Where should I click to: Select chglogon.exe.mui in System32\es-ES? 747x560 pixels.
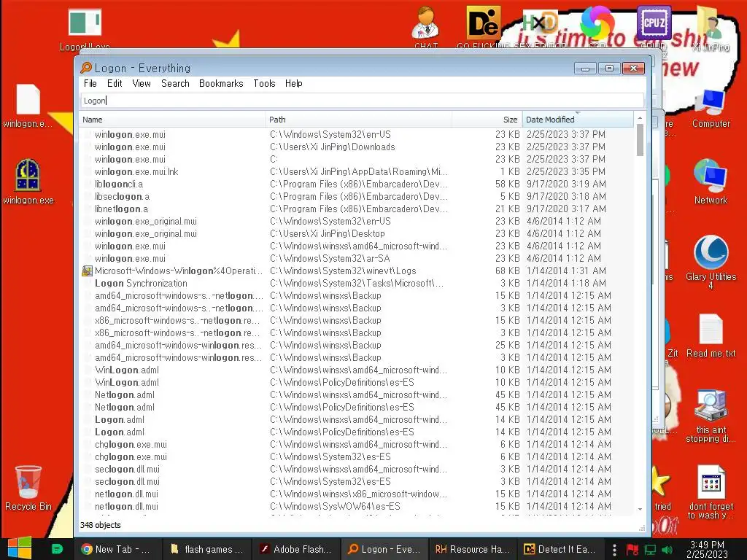point(357,456)
